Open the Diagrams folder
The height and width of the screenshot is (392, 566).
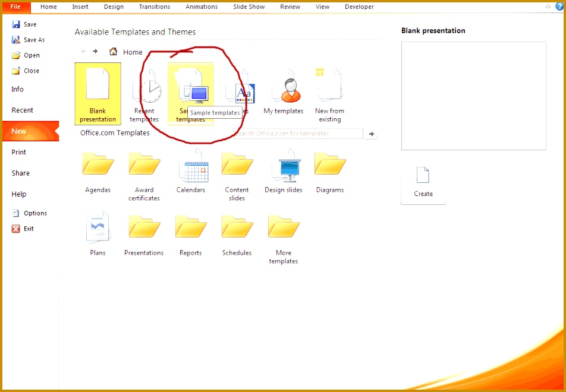point(330,172)
